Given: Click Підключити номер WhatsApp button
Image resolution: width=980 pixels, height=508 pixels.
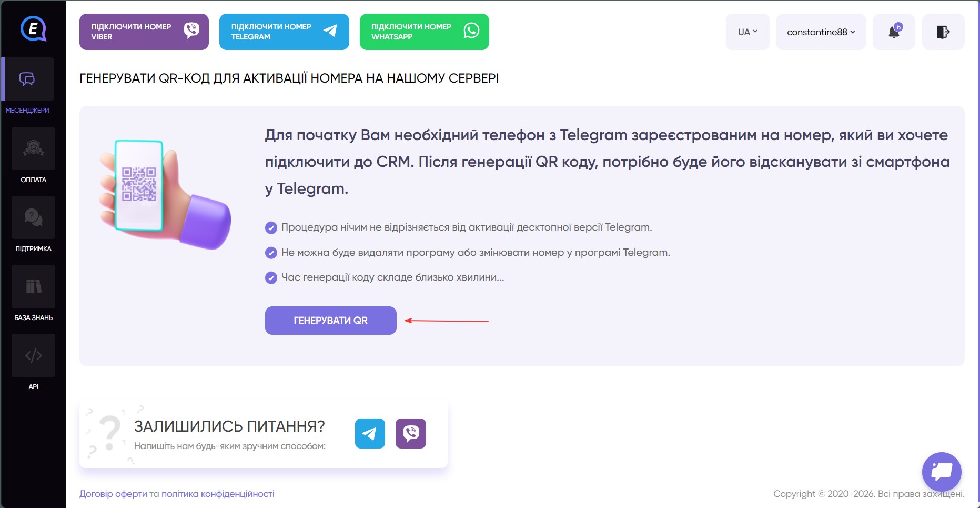Looking at the screenshot, I should pos(425,32).
